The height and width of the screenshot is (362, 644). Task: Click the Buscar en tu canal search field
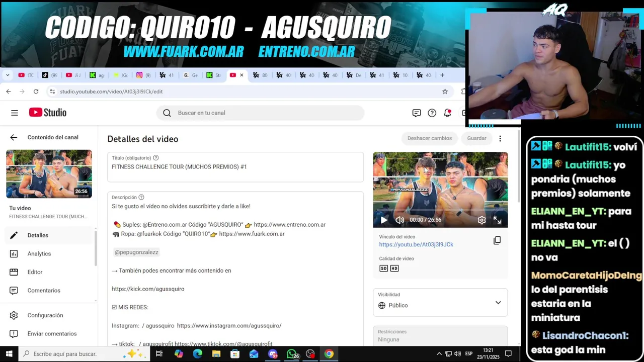[260, 113]
